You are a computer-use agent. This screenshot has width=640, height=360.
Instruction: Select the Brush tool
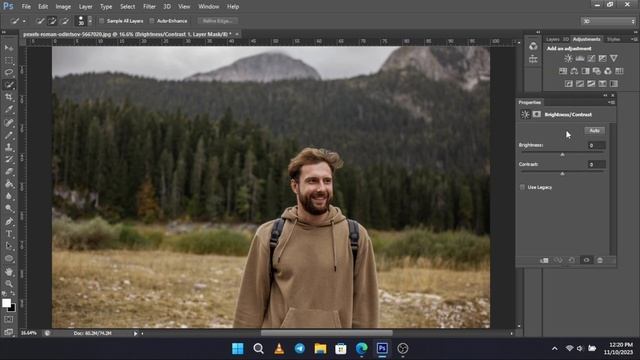9,135
